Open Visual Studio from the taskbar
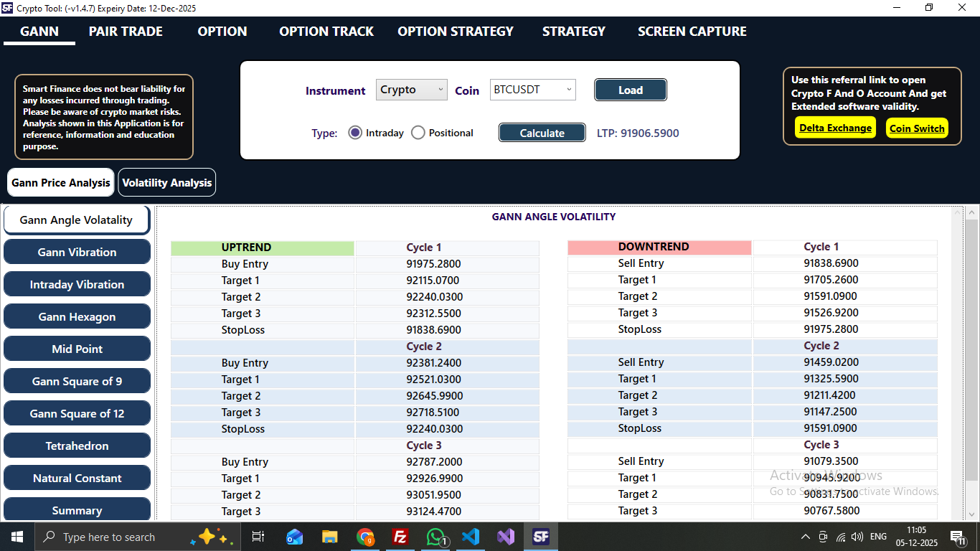 coord(506,537)
